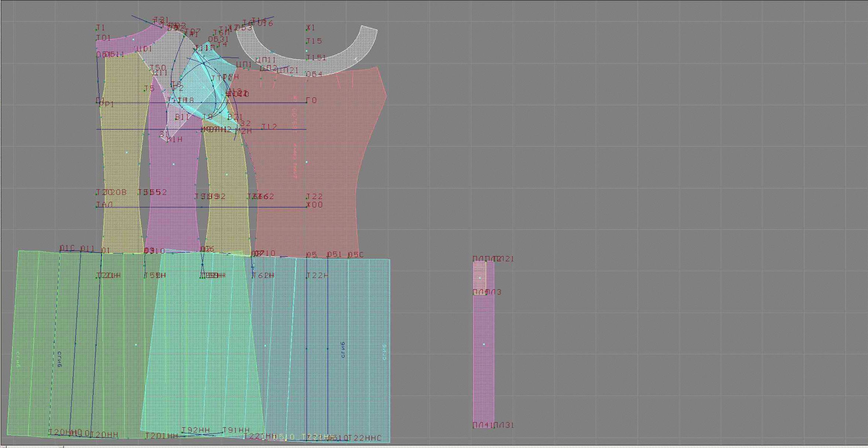
Task: Click point label В21
Action: pyautogui.click(x=235, y=117)
